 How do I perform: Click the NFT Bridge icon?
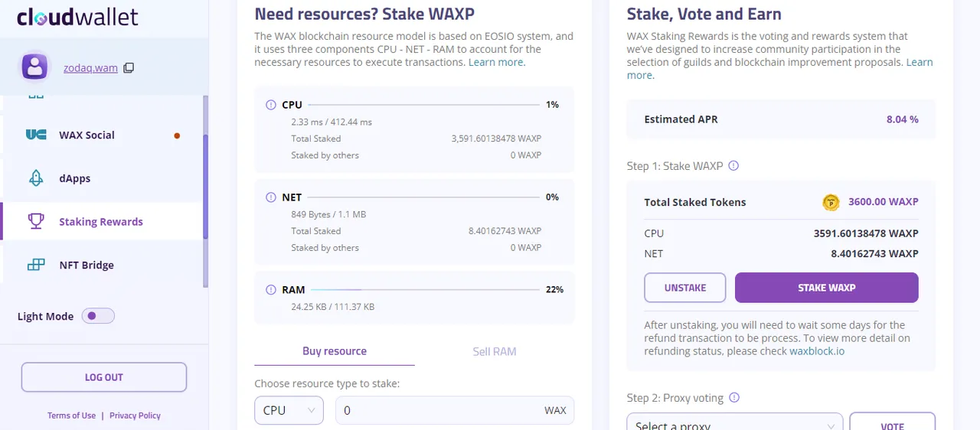pyautogui.click(x=36, y=265)
